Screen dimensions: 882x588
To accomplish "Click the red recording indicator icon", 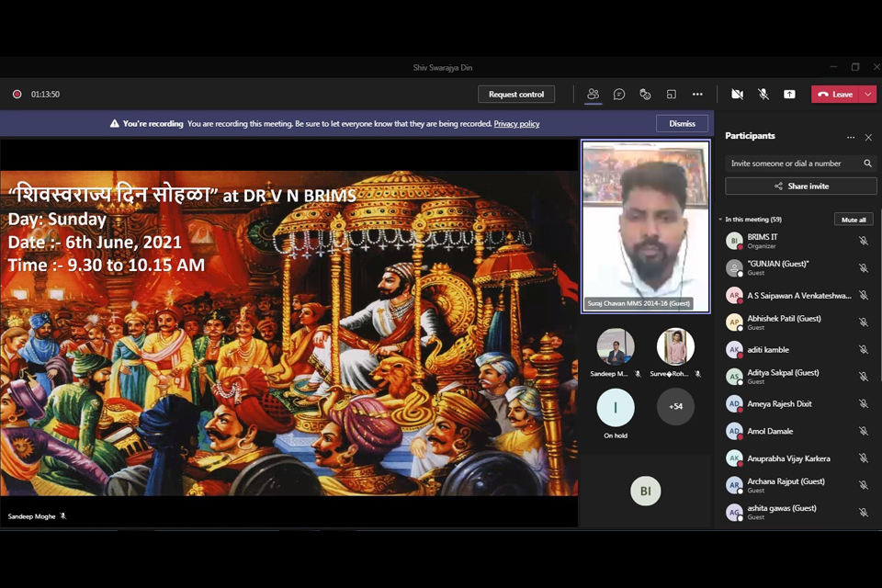I will tap(17, 94).
